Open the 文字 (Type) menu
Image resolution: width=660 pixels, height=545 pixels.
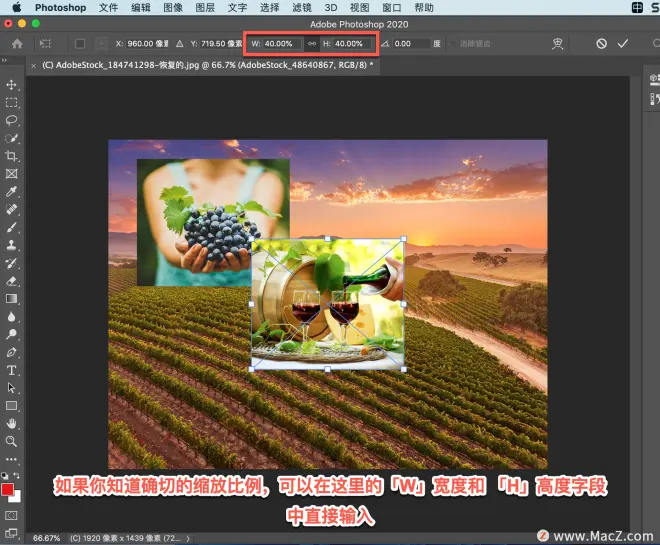pyautogui.click(x=237, y=8)
